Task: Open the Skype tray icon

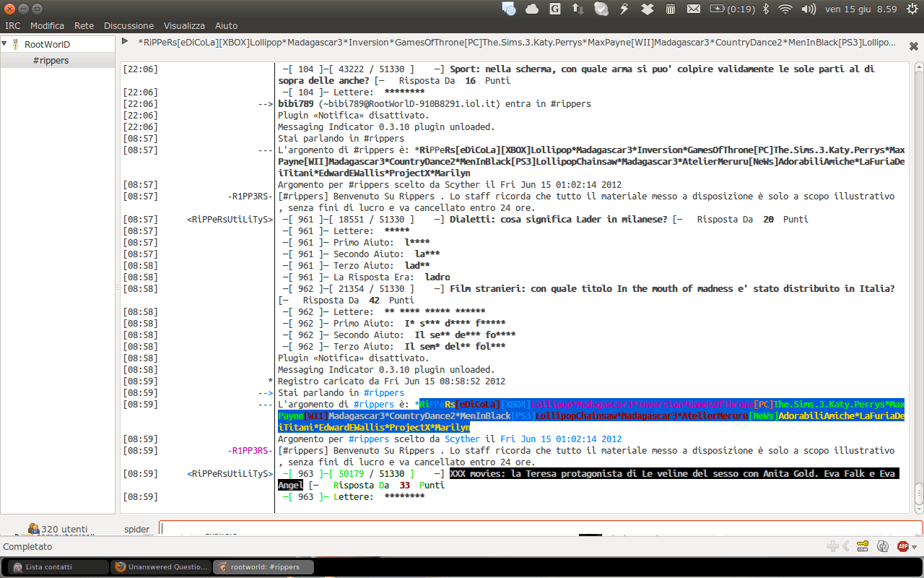Action: click(x=601, y=9)
